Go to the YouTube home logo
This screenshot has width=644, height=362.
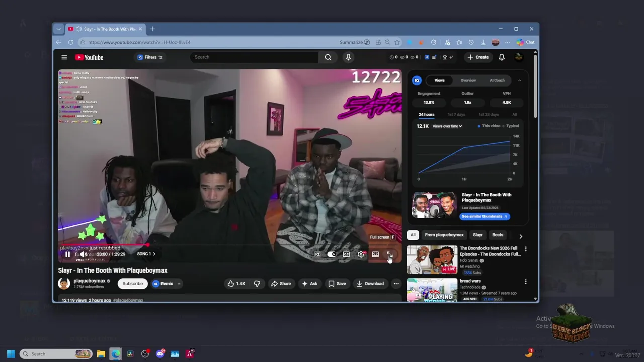click(89, 57)
